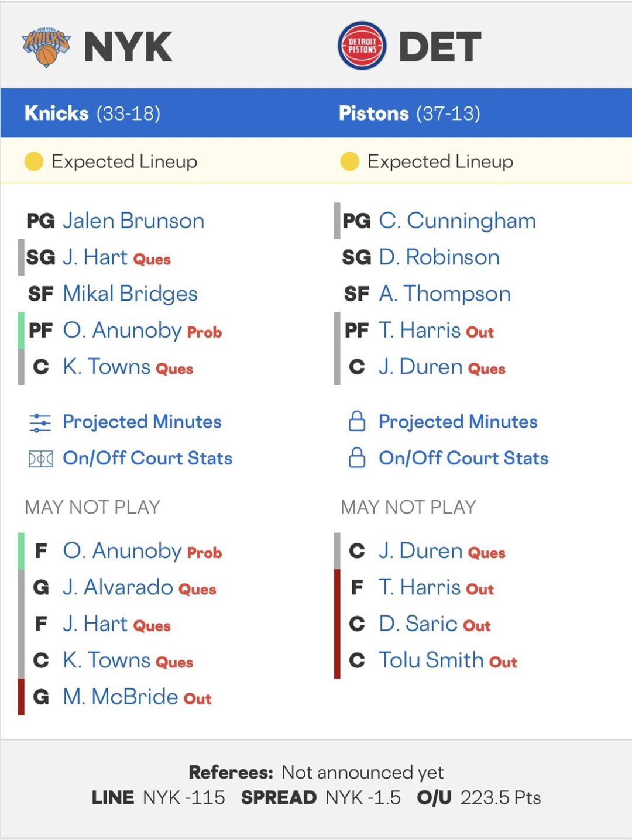The height and width of the screenshot is (840, 632).
Task: Click the New York Knicks logo
Action: [46, 47]
